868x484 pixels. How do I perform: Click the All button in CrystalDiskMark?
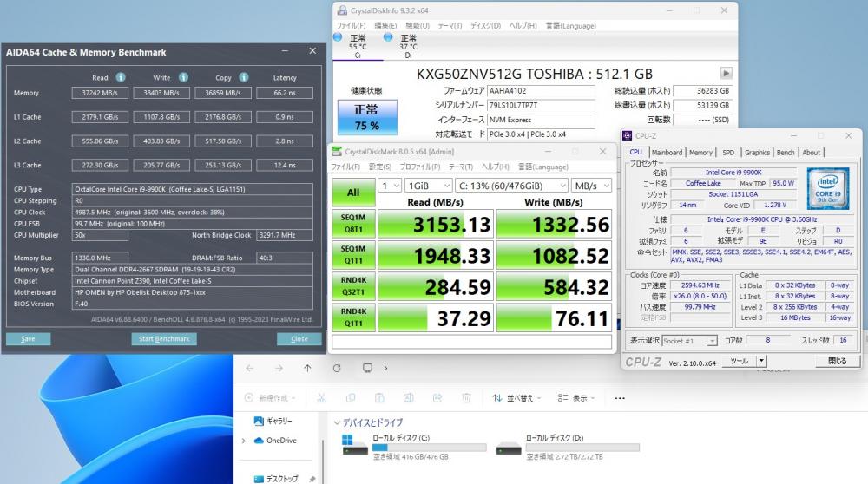click(353, 193)
